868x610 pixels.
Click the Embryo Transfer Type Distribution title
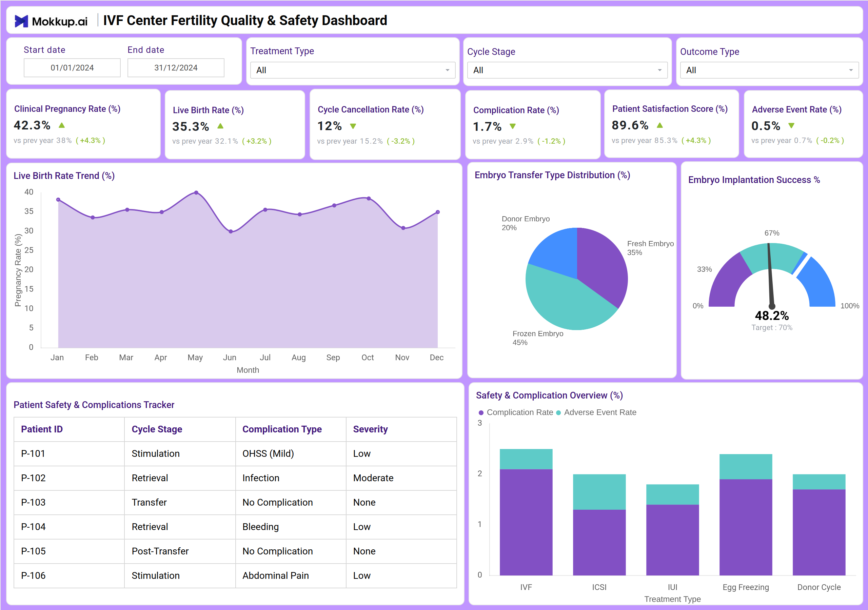tap(552, 175)
